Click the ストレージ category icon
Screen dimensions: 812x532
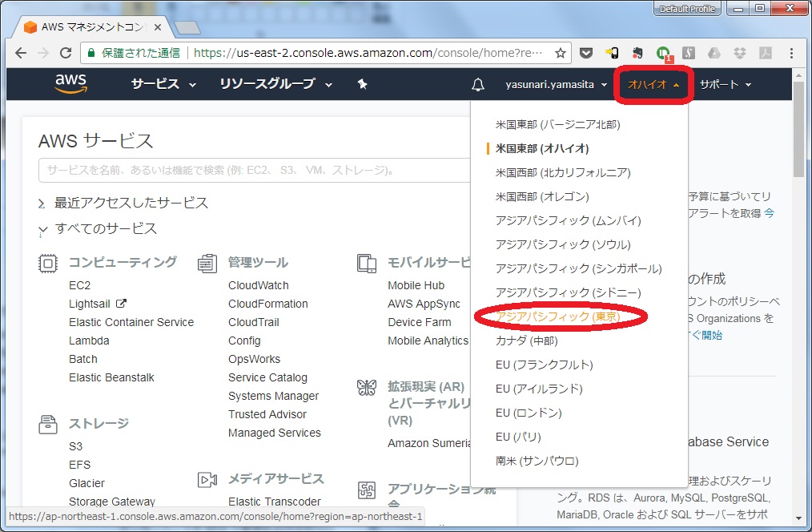pyautogui.click(x=47, y=425)
